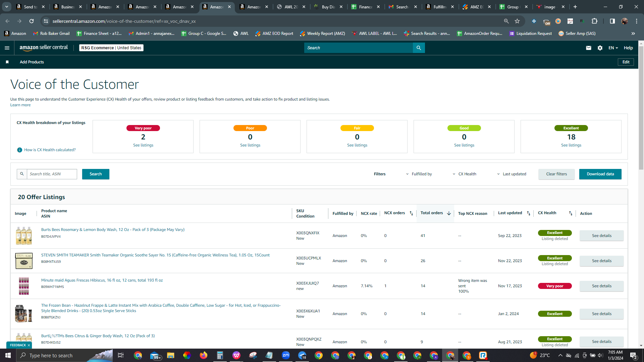Screen dimensions: 644x362
Task: Click the Search title, ASIN input field
Action: click(52, 174)
